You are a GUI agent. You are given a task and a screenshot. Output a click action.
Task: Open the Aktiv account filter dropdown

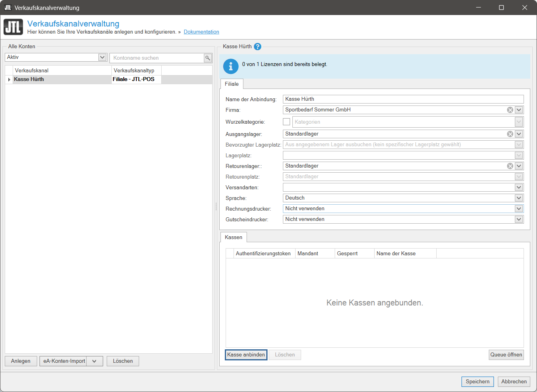tap(102, 57)
